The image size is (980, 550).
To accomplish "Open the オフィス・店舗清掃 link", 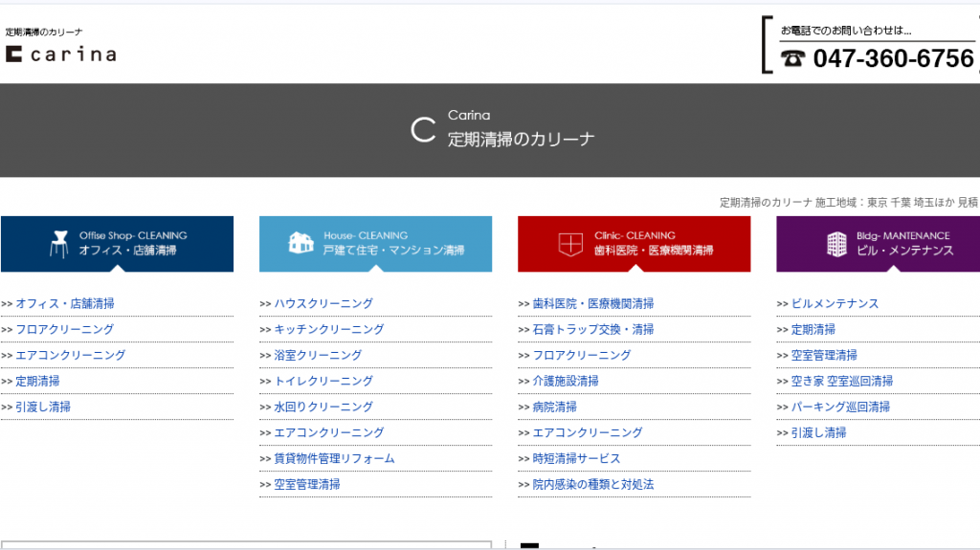I will point(65,304).
